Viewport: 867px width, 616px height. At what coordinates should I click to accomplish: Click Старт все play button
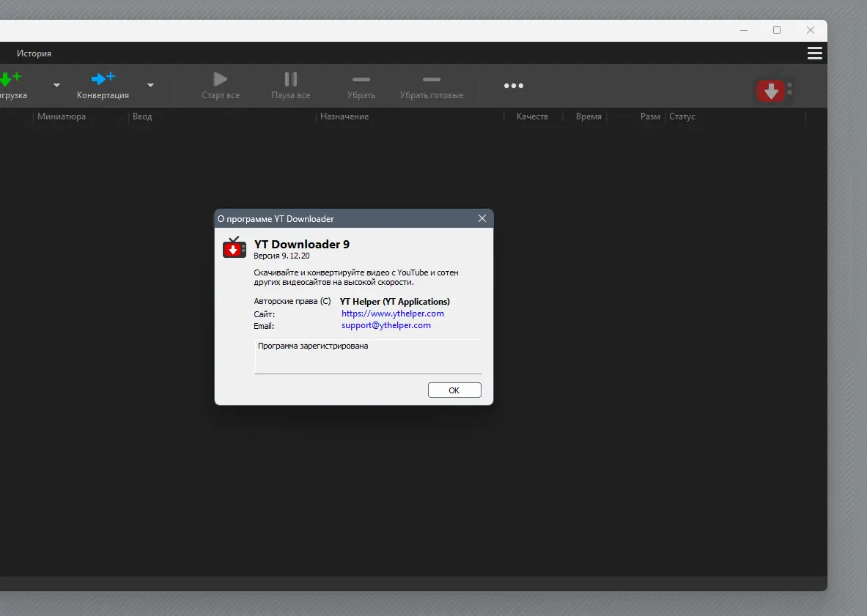pos(221,86)
